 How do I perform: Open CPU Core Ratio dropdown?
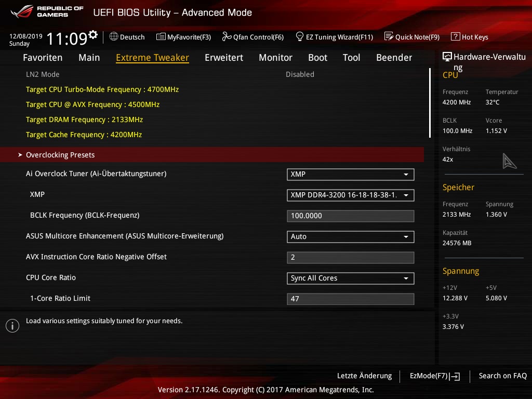351,278
